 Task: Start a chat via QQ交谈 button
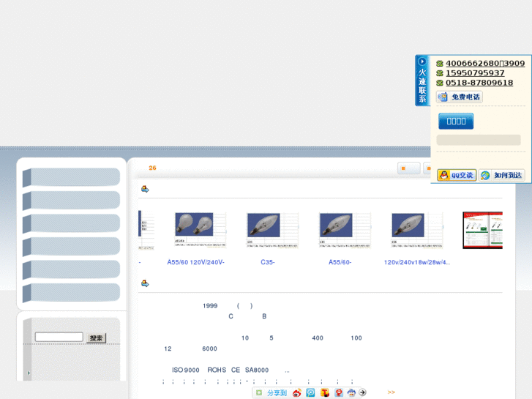click(457, 175)
